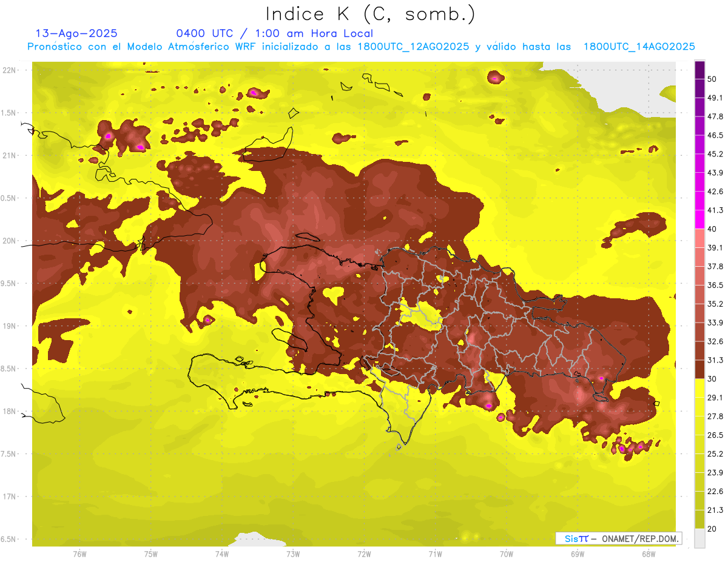The image size is (728, 562).
Task: Click colorbar value '31.3'
Action: point(715,360)
